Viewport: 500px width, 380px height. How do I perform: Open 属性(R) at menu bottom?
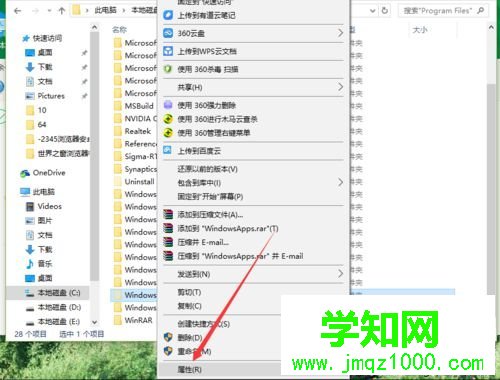[x=220, y=369]
